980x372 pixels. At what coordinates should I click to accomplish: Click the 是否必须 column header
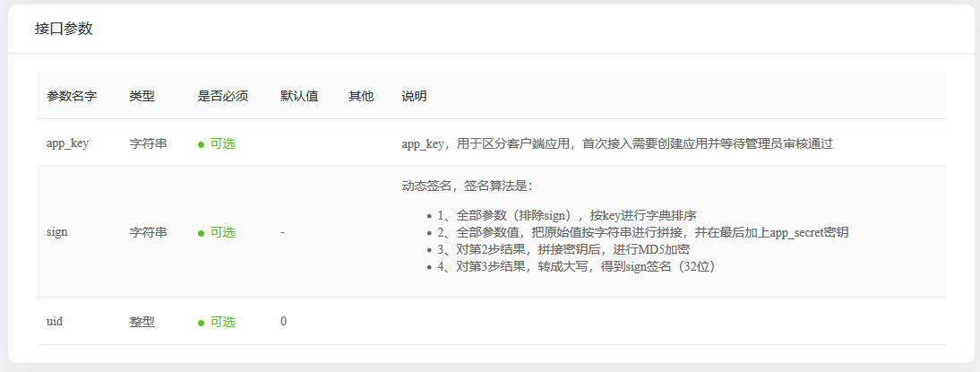pos(222,96)
